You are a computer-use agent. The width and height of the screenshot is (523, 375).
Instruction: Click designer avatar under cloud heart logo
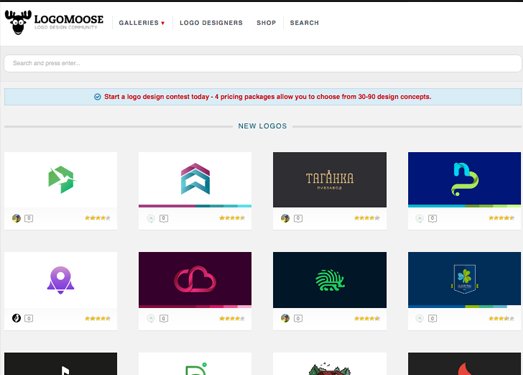click(151, 318)
